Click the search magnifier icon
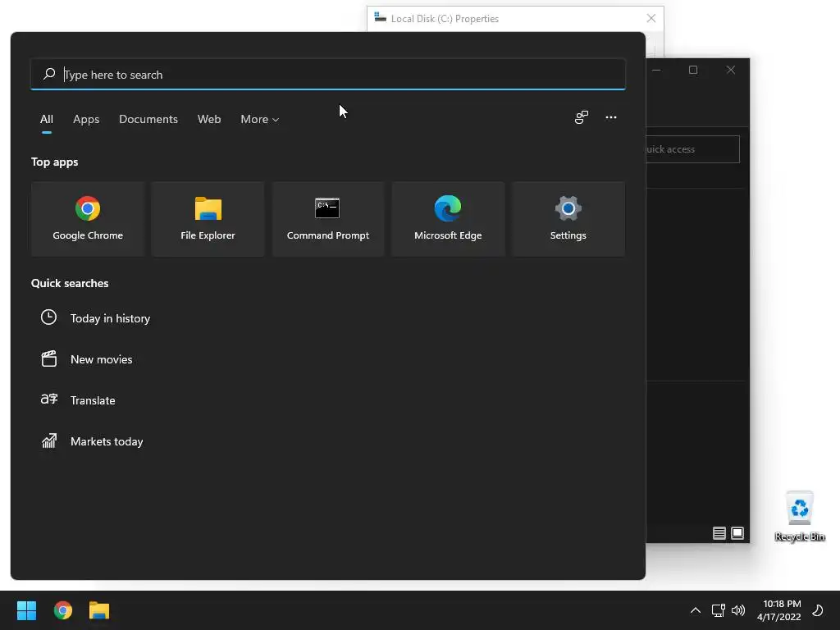 pos(49,74)
